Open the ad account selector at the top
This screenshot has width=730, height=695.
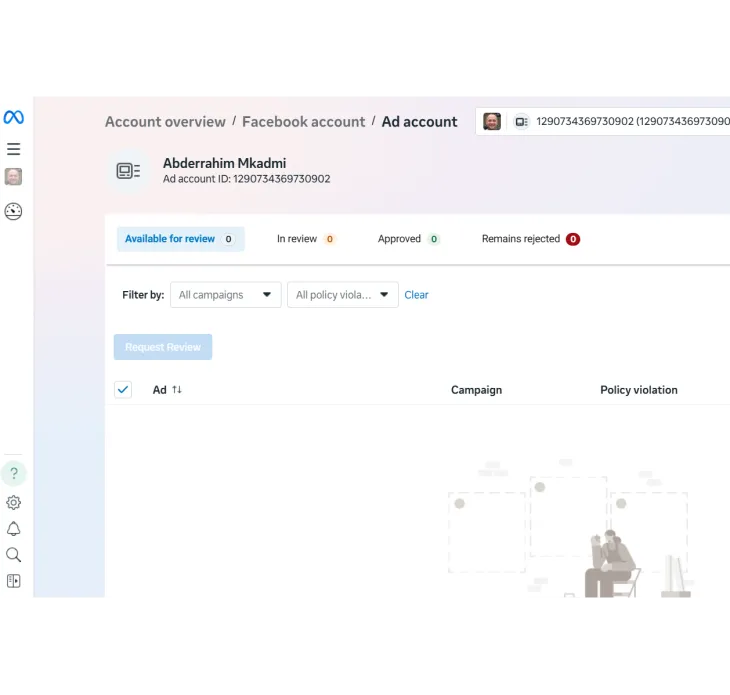coord(602,122)
